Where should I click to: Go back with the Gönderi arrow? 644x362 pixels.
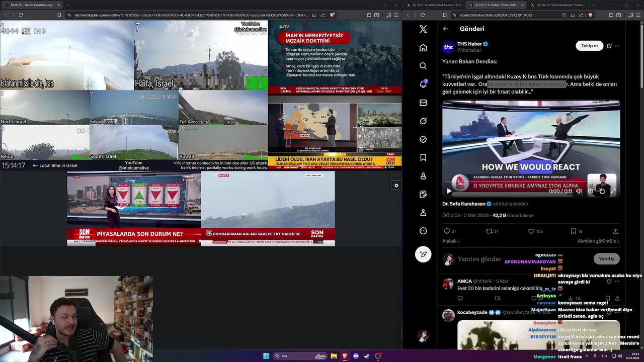pyautogui.click(x=445, y=29)
